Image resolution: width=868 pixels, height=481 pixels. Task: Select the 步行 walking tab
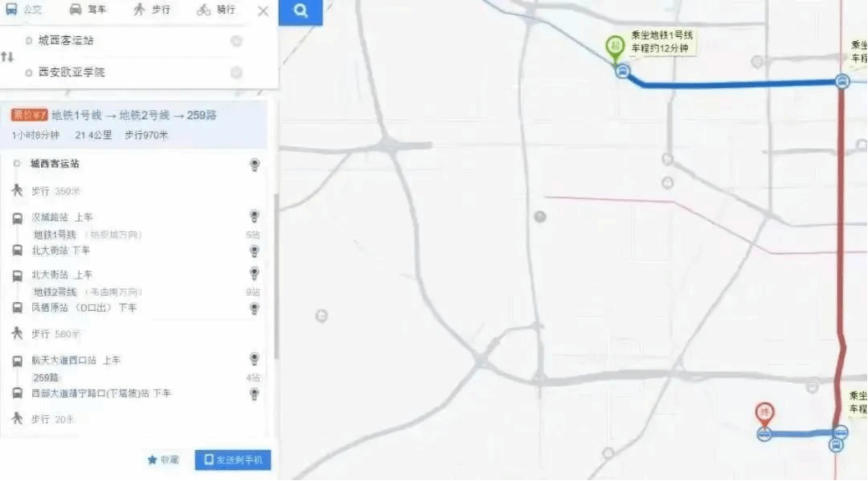[x=151, y=10]
